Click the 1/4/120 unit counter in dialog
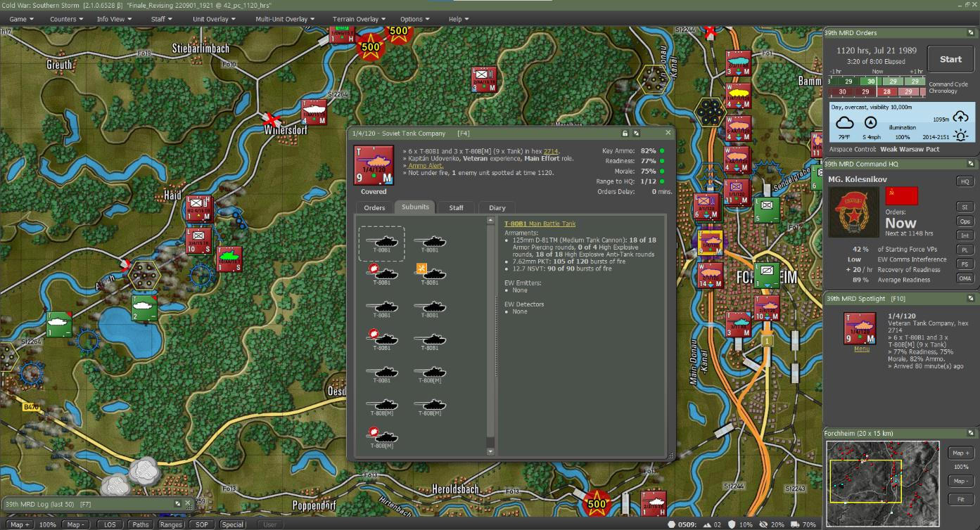 tap(374, 165)
